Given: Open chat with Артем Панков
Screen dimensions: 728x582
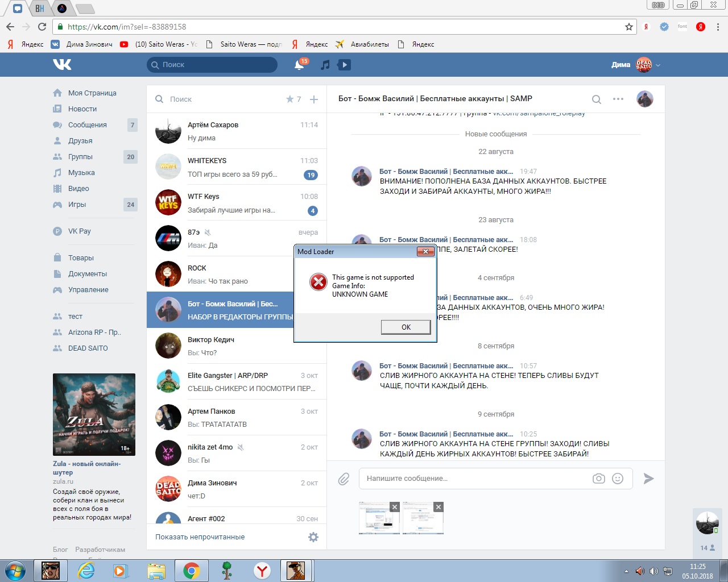Looking at the screenshot, I should pyautogui.click(x=237, y=418).
